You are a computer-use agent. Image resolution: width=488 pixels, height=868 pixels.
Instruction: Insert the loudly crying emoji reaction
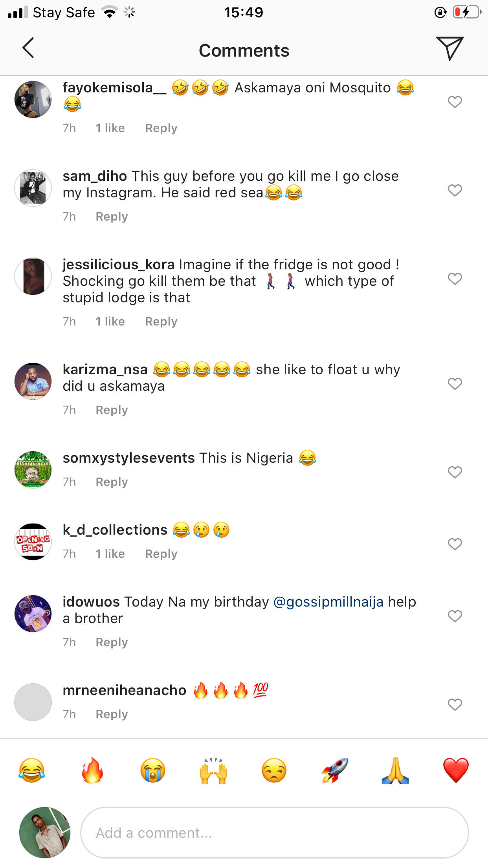[153, 771]
